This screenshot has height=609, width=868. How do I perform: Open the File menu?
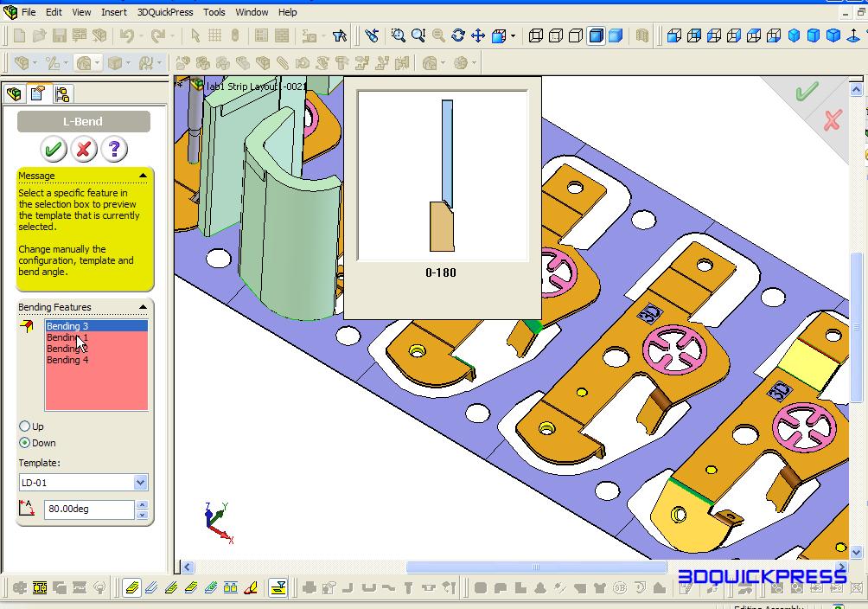pyautogui.click(x=29, y=12)
